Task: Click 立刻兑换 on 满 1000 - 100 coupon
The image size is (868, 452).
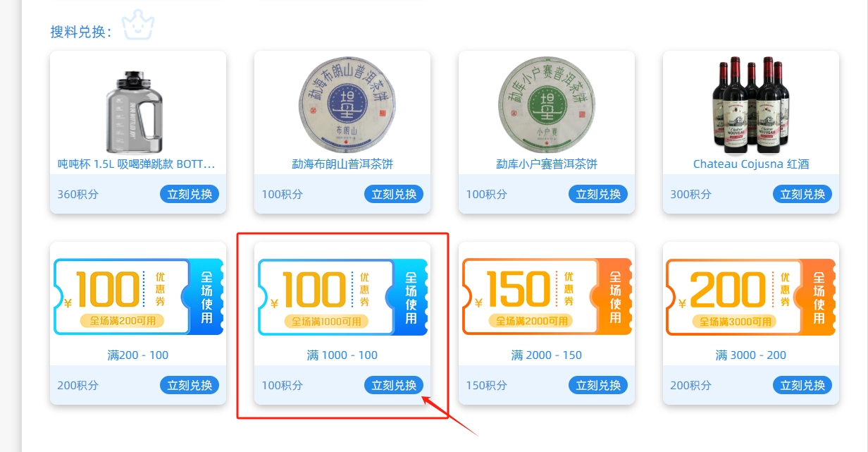Action: click(x=394, y=385)
